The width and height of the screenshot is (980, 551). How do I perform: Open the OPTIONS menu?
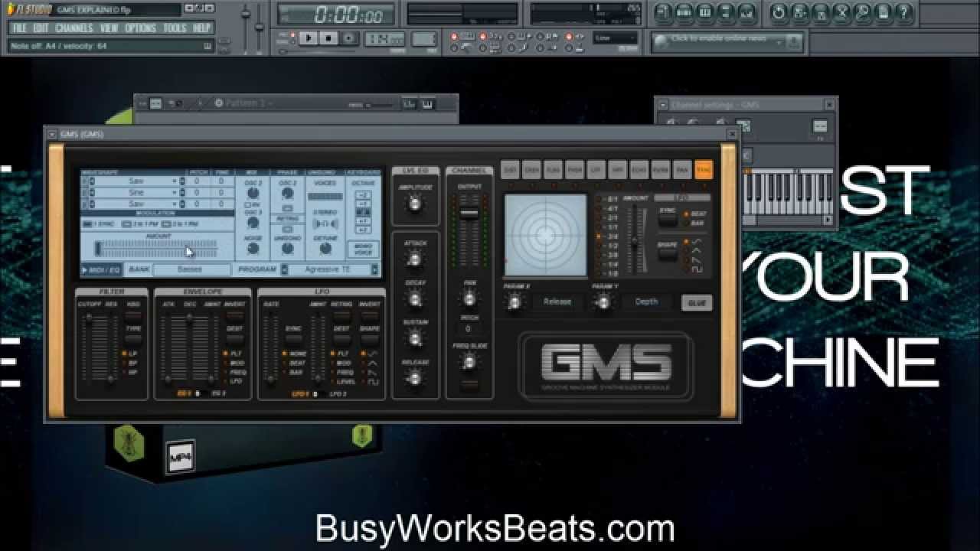point(141,28)
